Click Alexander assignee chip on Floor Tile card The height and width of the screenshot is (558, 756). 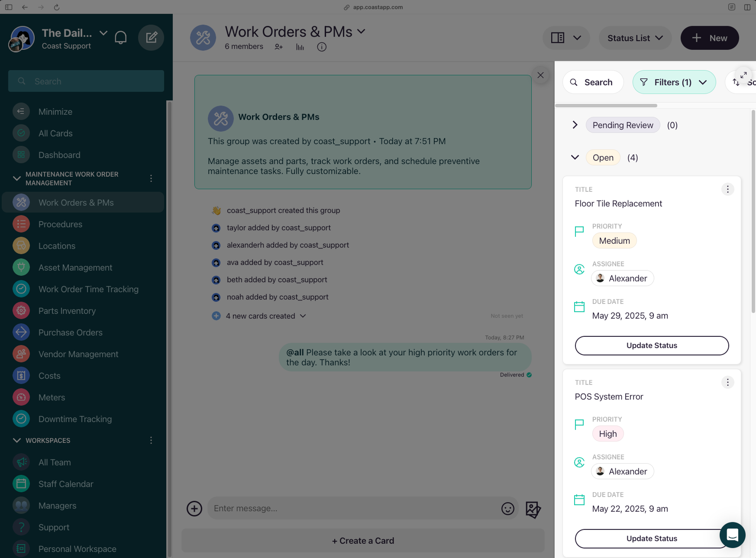(623, 278)
